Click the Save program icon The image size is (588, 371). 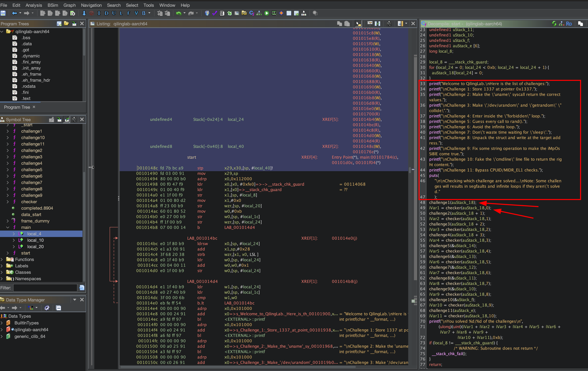[x=3, y=13]
